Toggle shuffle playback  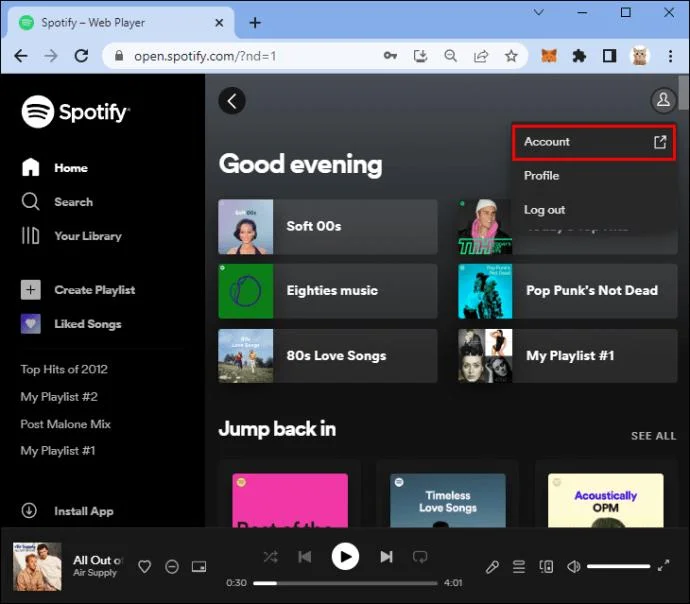271,557
